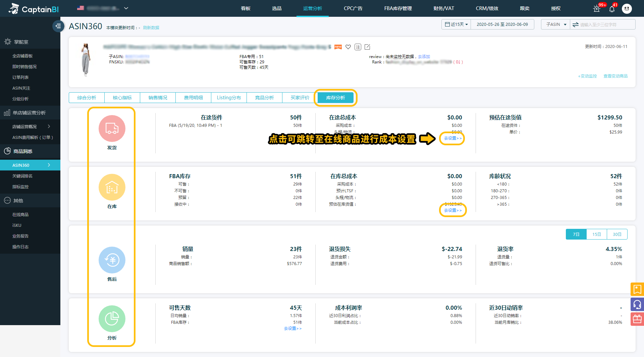Click the product thumbnail image

(86, 60)
